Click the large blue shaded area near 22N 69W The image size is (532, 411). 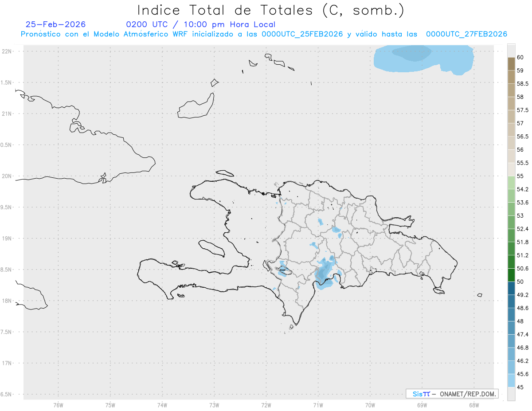point(423,59)
